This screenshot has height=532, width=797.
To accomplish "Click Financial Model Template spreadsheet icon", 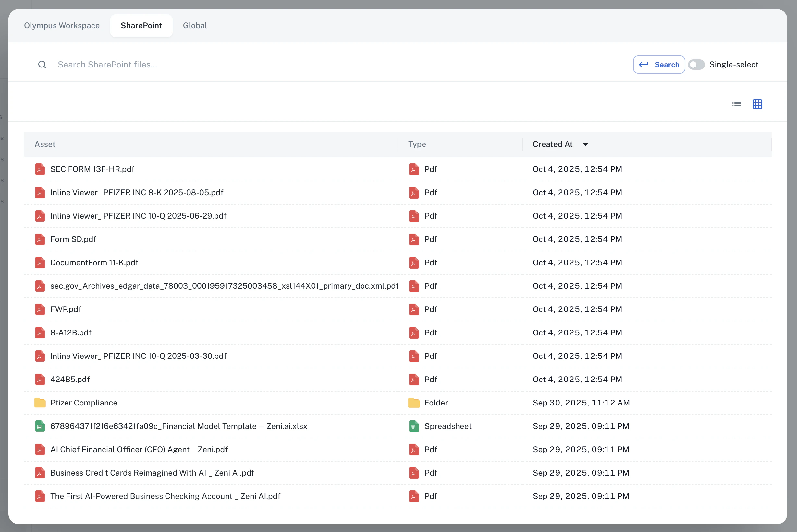I will coord(40,426).
